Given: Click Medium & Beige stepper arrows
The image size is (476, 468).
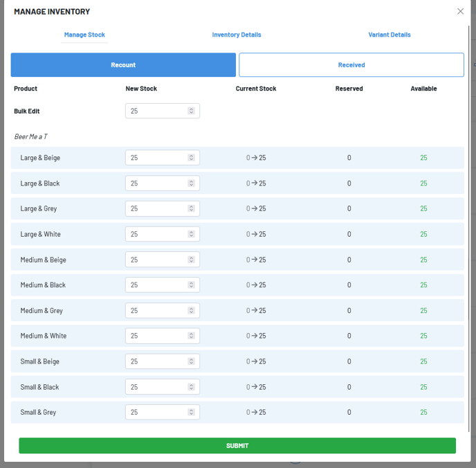Looking at the screenshot, I should coord(191,260).
